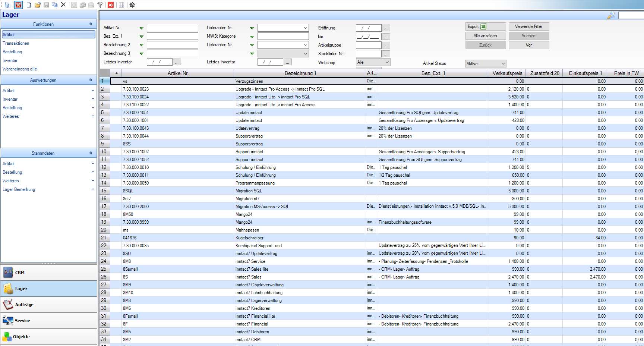644x346 pixels.
Task: Click the open folder toolbar icon
Action: pyautogui.click(x=38, y=5)
